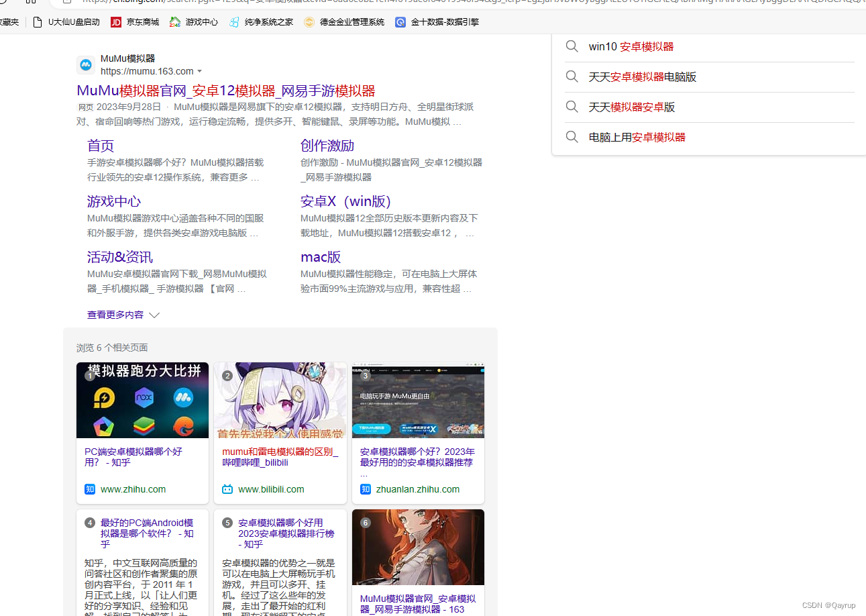Open the mac版 sitelink

click(x=321, y=257)
